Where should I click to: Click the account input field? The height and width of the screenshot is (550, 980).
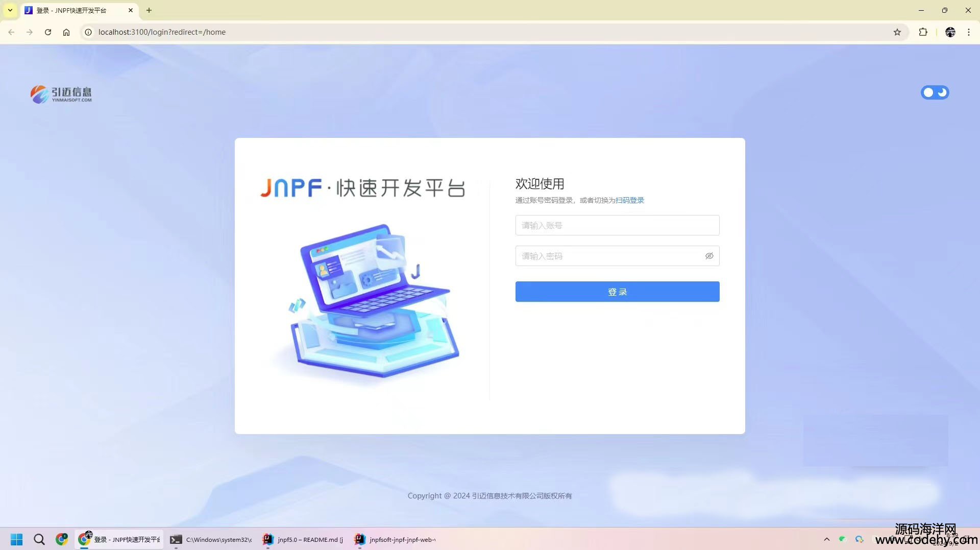tap(617, 225)
